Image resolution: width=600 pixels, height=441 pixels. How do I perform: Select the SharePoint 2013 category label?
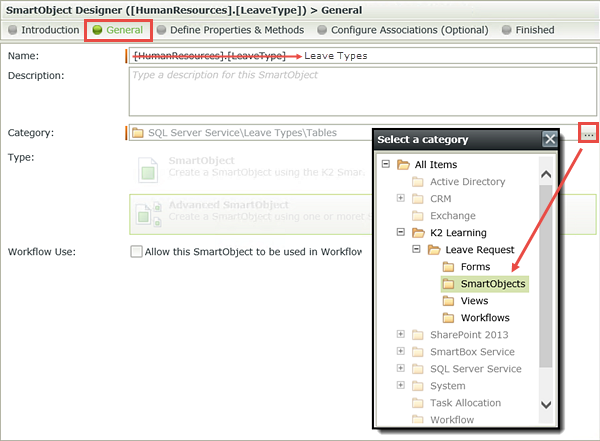pyautogui.click(x=469, y=335)
